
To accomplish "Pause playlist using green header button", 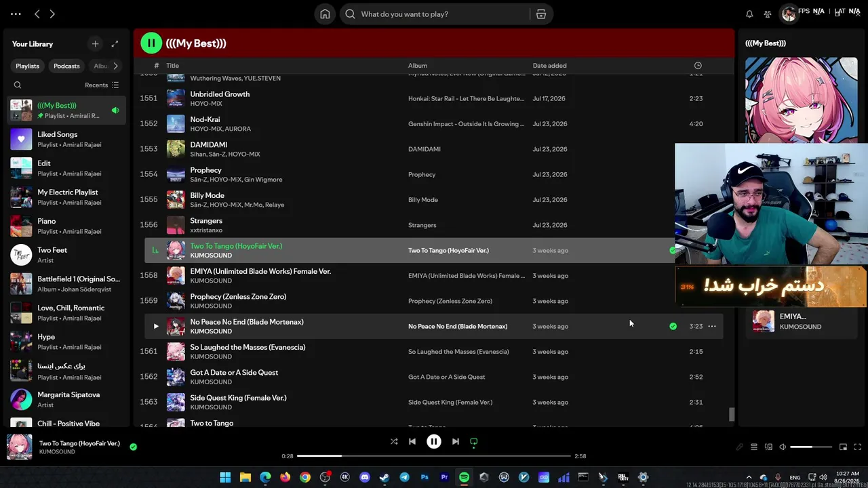I will pos(151,43).
